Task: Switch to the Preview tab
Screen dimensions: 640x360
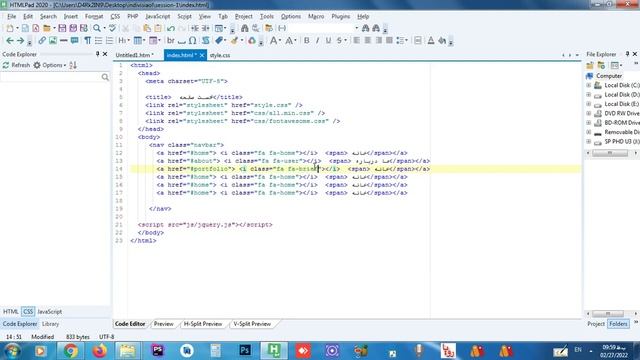Action: (x=163, y=324)
